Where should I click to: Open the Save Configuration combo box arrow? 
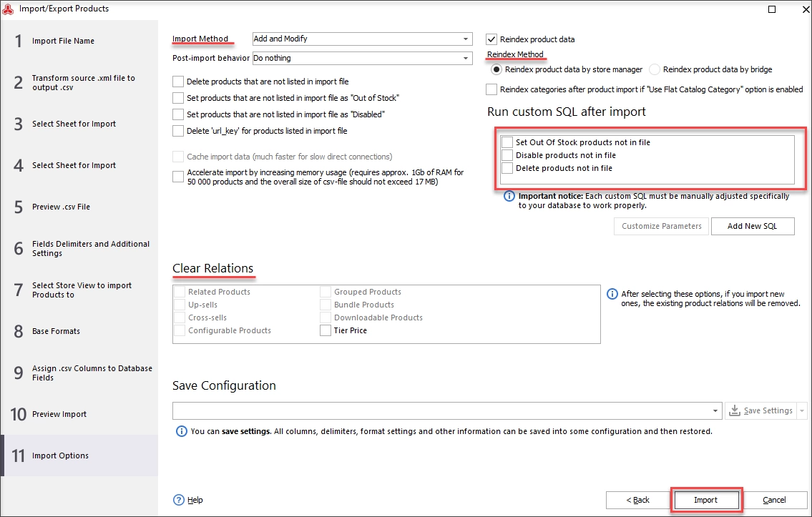coord(715,411)
